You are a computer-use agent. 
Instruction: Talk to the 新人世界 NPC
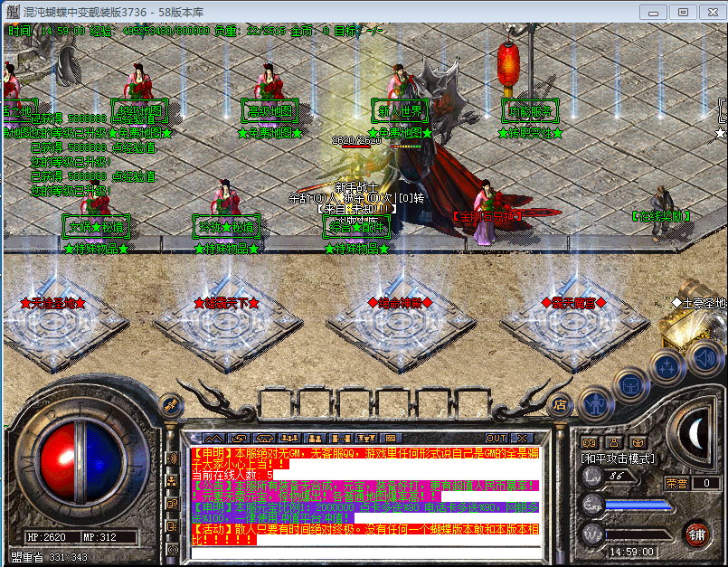pyautogui.click(x=400, y=97)
